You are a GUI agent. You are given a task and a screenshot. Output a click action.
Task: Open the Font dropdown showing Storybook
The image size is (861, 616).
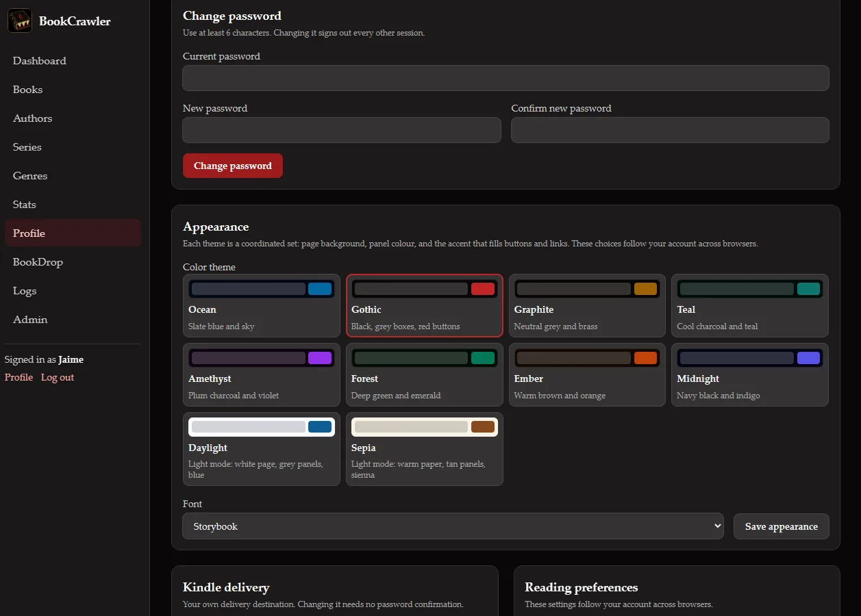pos(453,526)
